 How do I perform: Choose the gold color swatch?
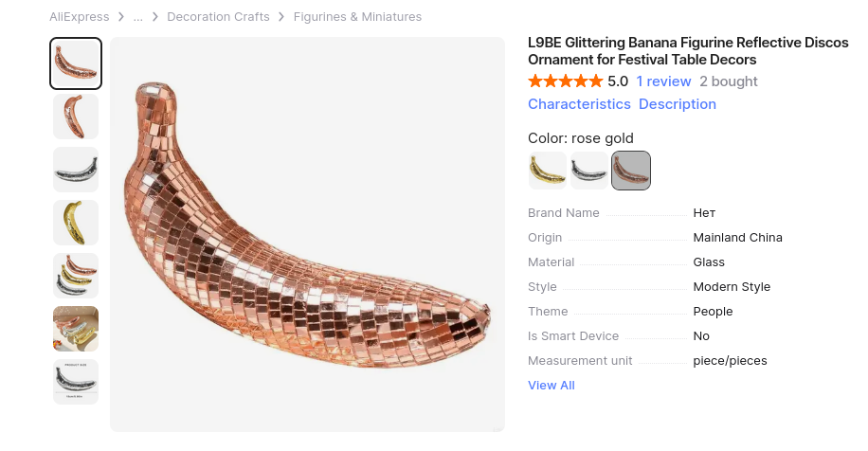click(548, 171)
